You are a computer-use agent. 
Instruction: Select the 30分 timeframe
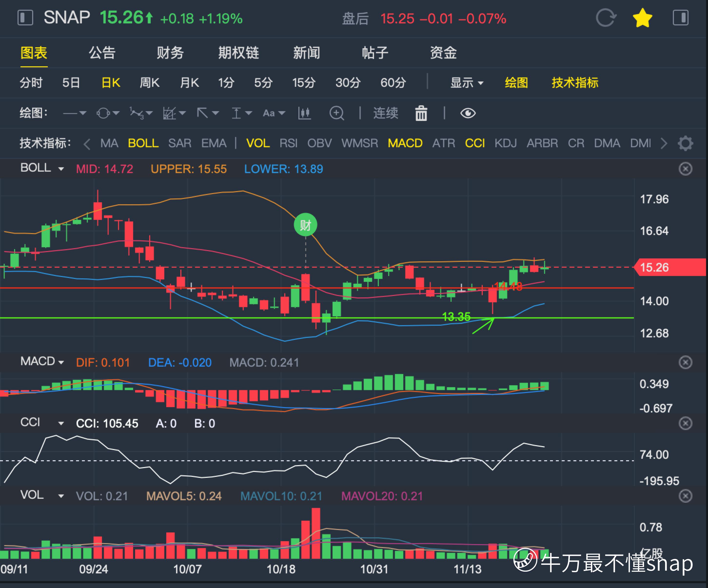[x=348, y=83]
